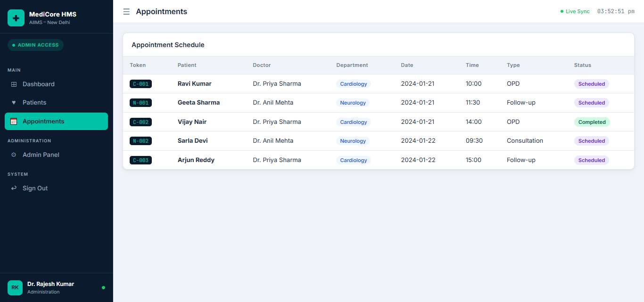Click the ADMIN ACCESS badge
Image resolution: width=644 pixels, height=302 pixels.
[x=35, y=45]
